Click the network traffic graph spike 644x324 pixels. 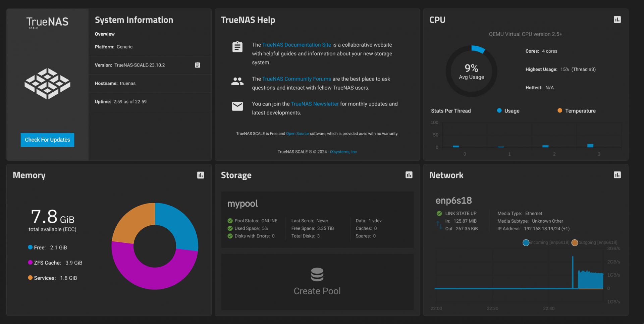pos(573,272)
